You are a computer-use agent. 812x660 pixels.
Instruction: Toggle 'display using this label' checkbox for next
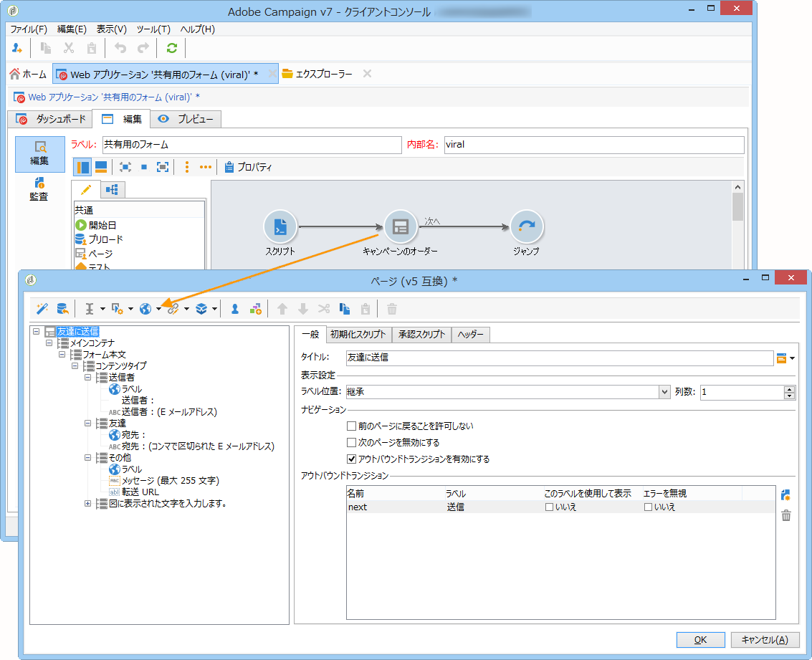tap(549, 507)
